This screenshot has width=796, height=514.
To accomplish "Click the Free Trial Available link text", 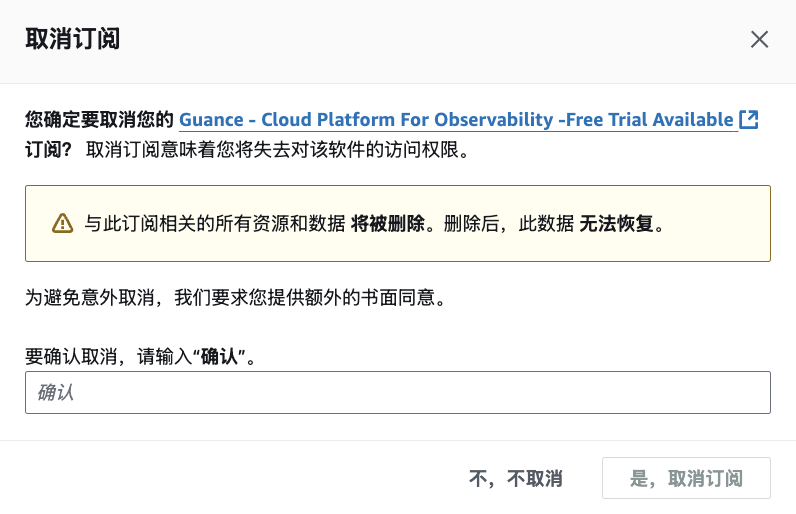I will [649, 120].
